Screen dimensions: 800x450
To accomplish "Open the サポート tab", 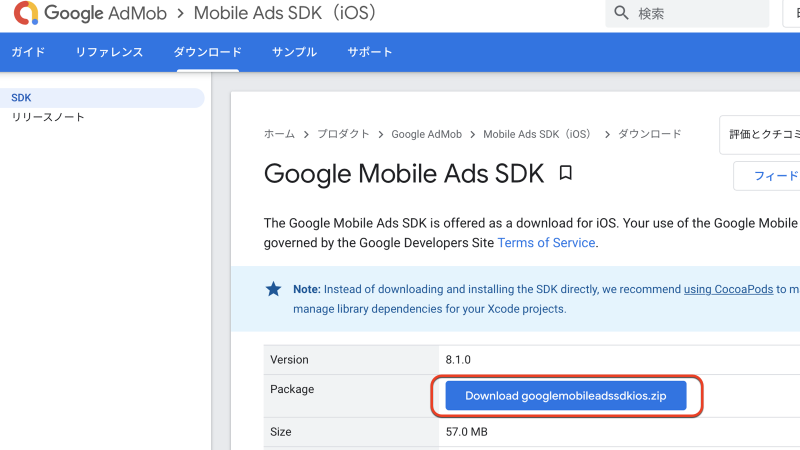I will coord(370,52).
